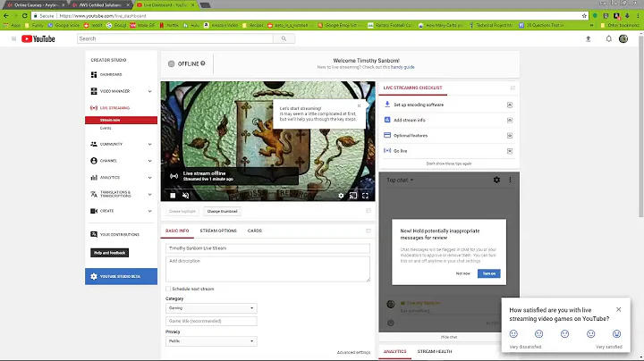Click Not now in the chat review dialog

tap(463, 273)
